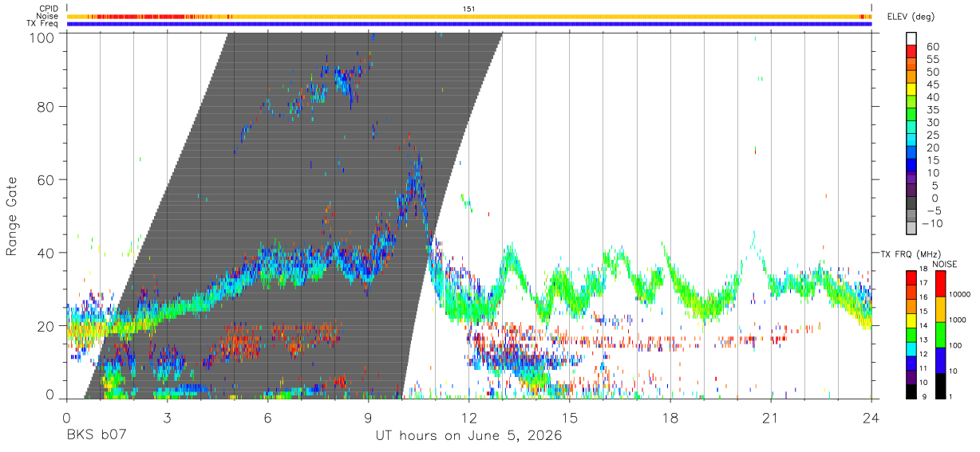This screenshot has width=980, height=452.
Task: Click the x-axis tick label 21
Action: click(x=771, y=418)
